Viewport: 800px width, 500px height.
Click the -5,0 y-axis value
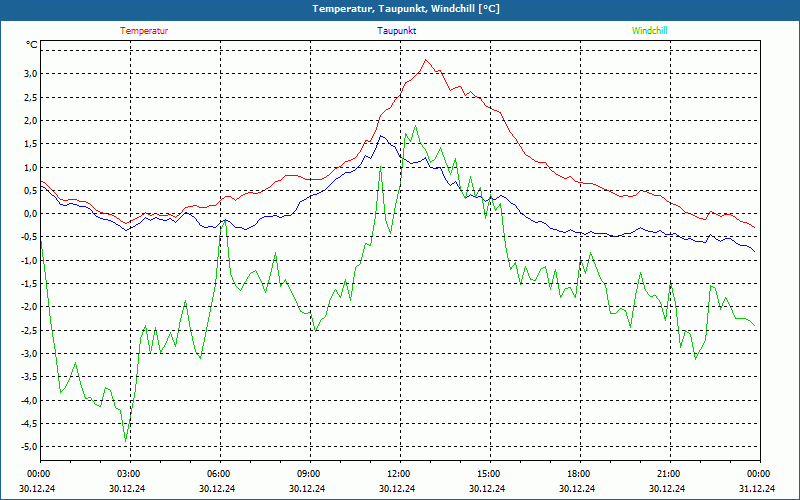pos(30,446)
